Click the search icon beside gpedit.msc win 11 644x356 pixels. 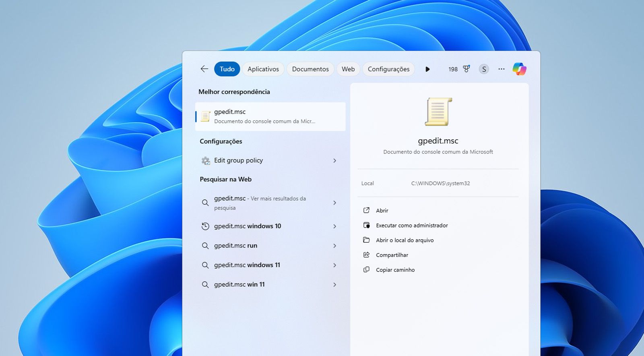205,285
